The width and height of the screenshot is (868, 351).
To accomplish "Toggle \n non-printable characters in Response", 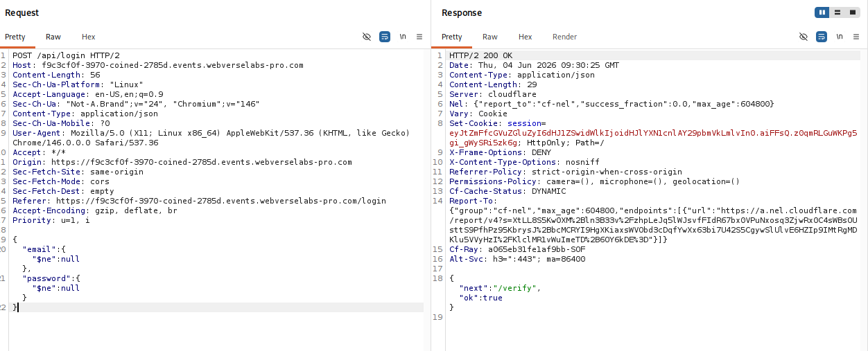I will [840, 37].
